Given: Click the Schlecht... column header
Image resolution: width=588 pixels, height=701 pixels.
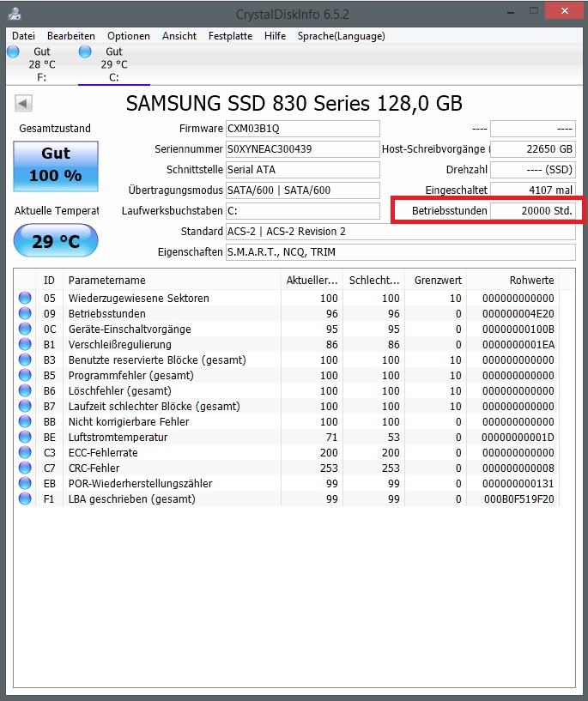Looking at the screenshot, I should 373,280.
